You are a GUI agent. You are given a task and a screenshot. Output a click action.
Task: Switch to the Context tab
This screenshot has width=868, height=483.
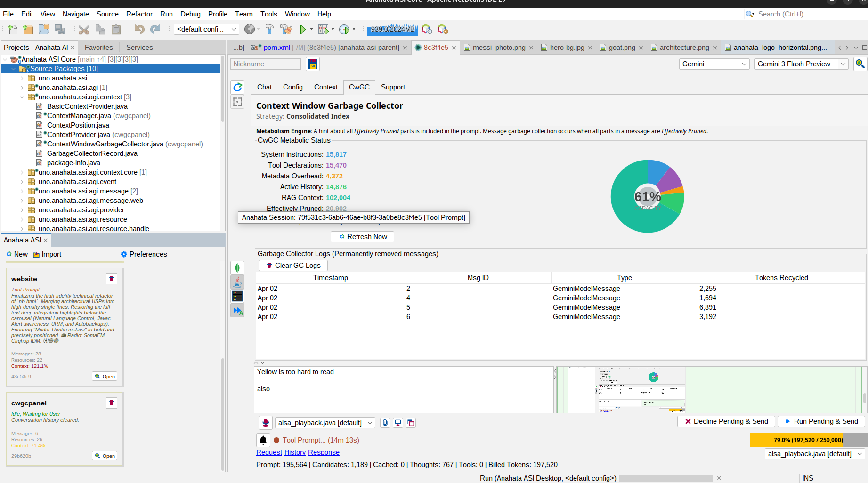click(x=325, y=87)
